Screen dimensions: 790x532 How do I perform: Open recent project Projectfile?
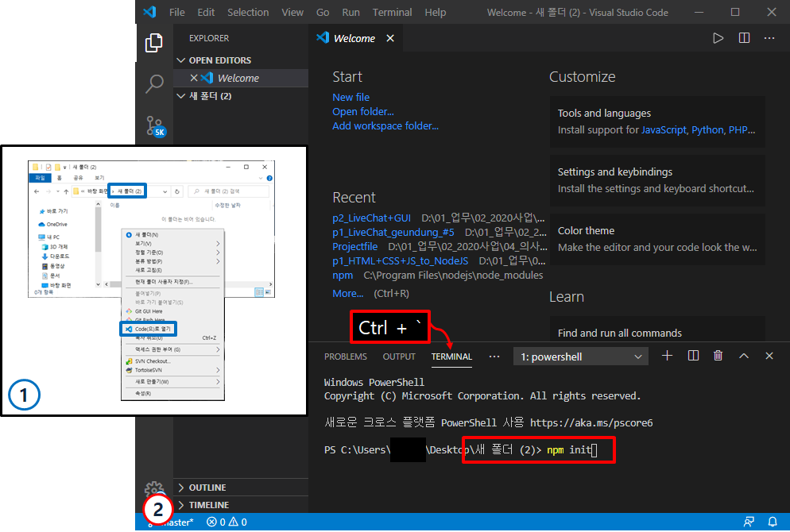point(354,247)
